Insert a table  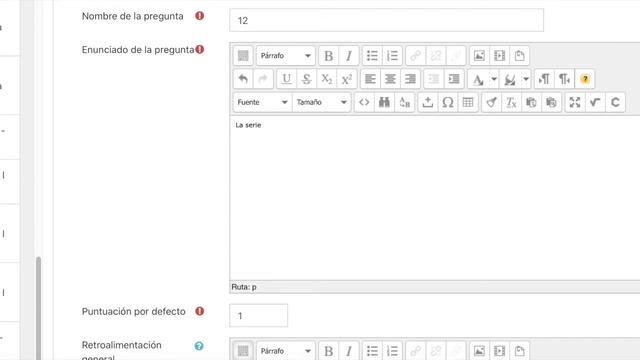pyautogui.click(x=468, y=102)
